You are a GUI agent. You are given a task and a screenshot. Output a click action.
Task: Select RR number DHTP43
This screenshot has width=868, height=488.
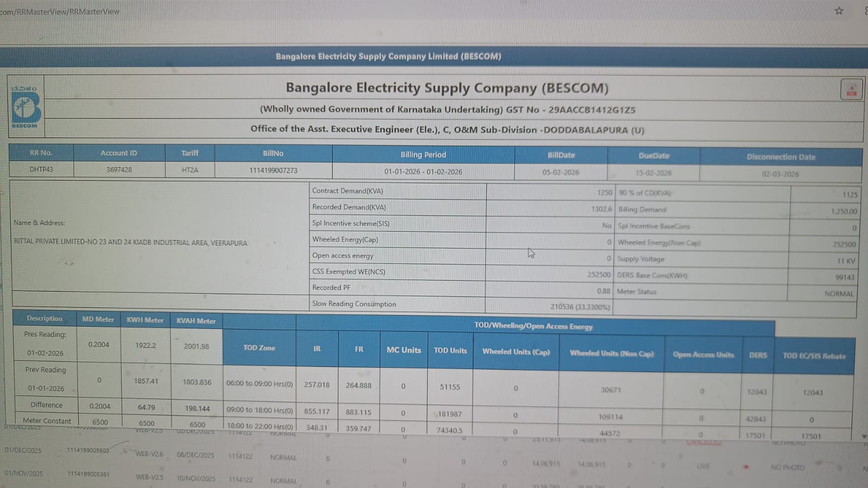point(41,169)
